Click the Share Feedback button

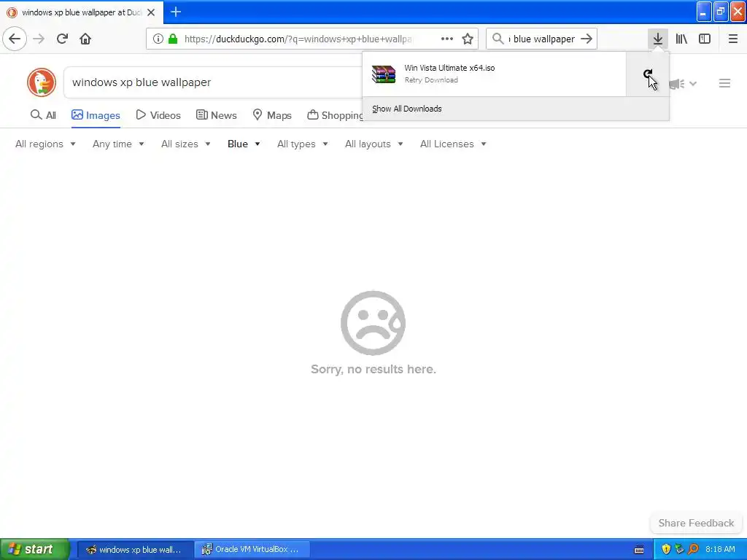696,523
